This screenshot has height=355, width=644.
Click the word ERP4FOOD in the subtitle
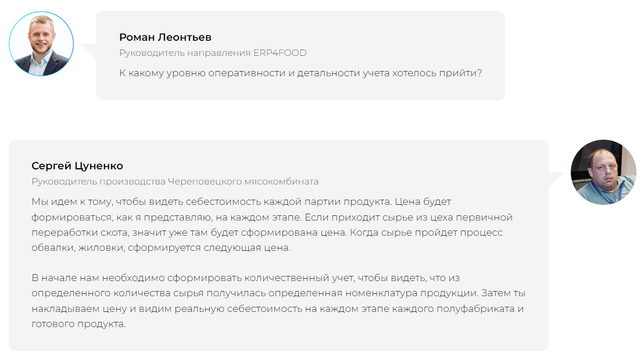[x=280, y=53]
